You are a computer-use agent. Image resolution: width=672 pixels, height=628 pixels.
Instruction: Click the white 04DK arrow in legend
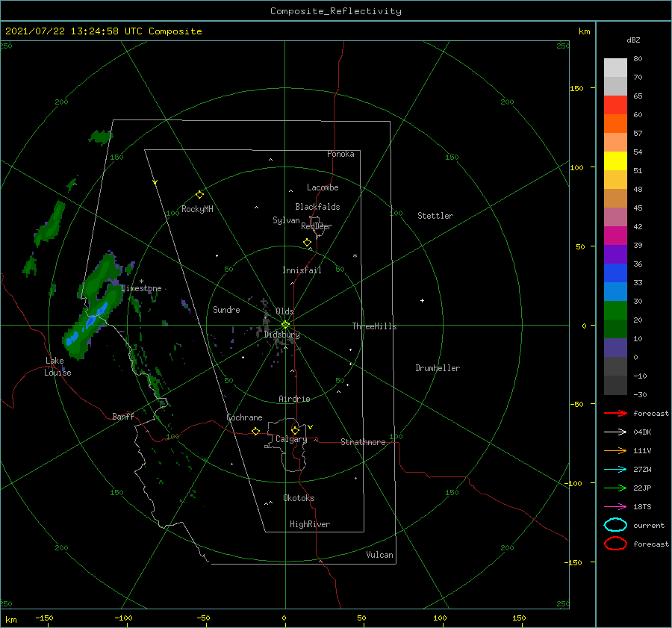point(615,432)
